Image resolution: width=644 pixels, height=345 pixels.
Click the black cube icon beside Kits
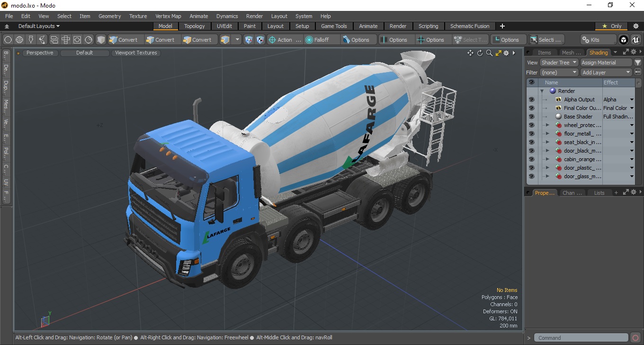[624, 40]
